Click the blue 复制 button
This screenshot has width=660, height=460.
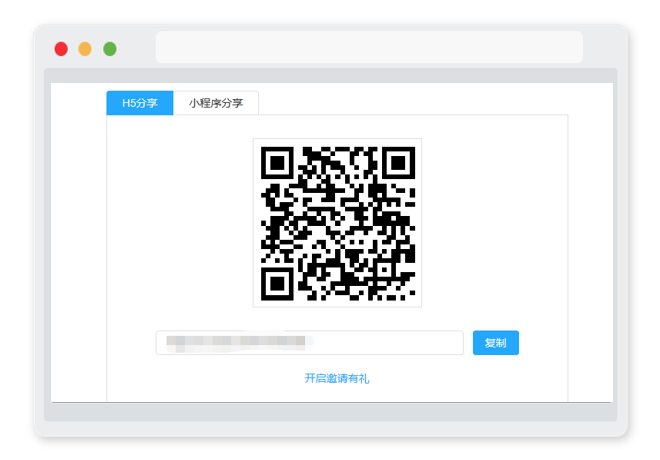tap(495, 343)
